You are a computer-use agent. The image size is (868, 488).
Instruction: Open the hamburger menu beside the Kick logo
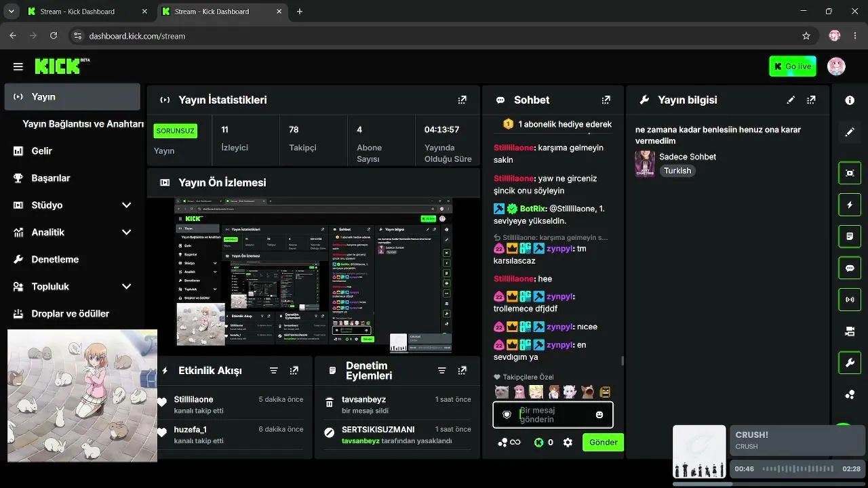pos(18,66)
